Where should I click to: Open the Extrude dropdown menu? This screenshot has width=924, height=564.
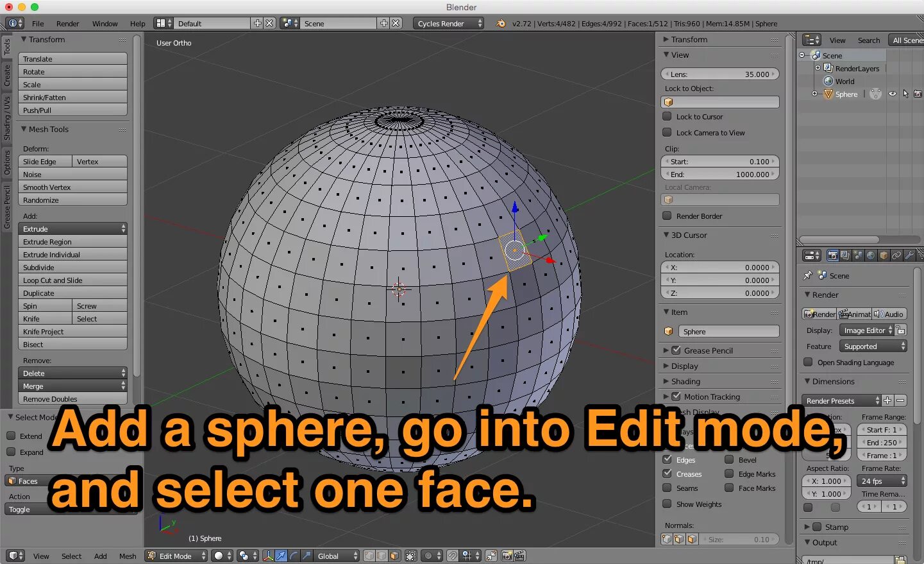pos(72,228)
